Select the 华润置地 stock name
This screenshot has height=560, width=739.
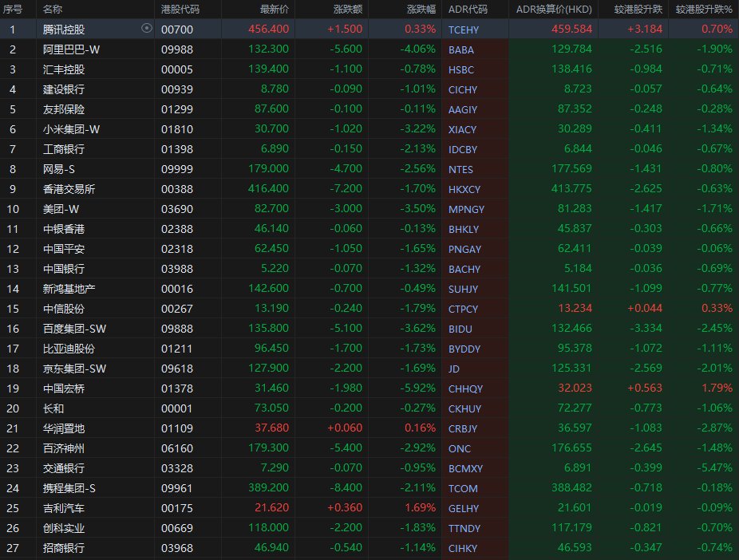click(64, 428)
